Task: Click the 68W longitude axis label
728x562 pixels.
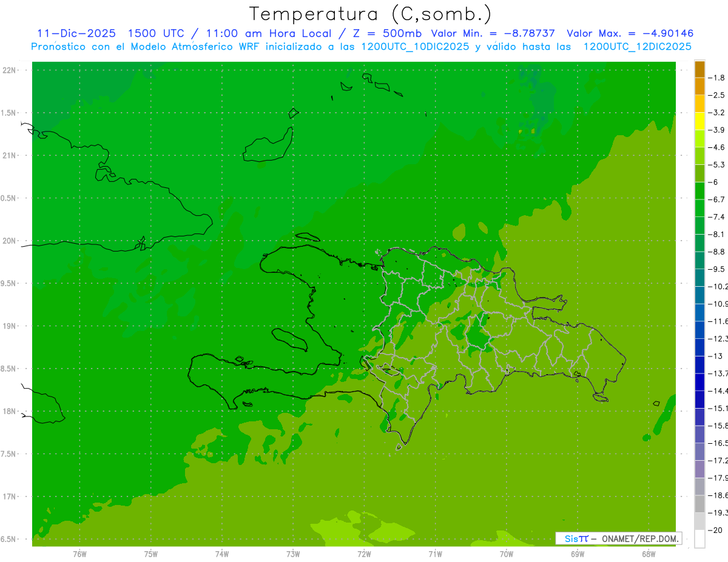Action: coord(648,554)
